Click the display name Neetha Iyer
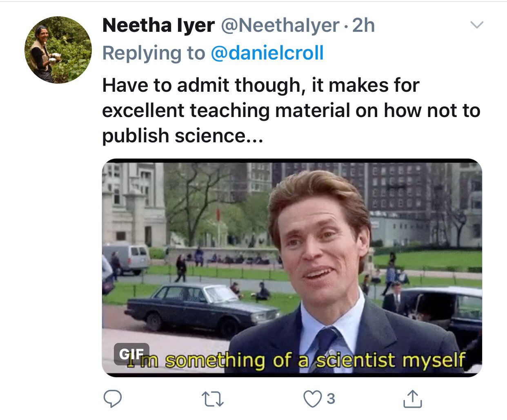 (158, 25)
